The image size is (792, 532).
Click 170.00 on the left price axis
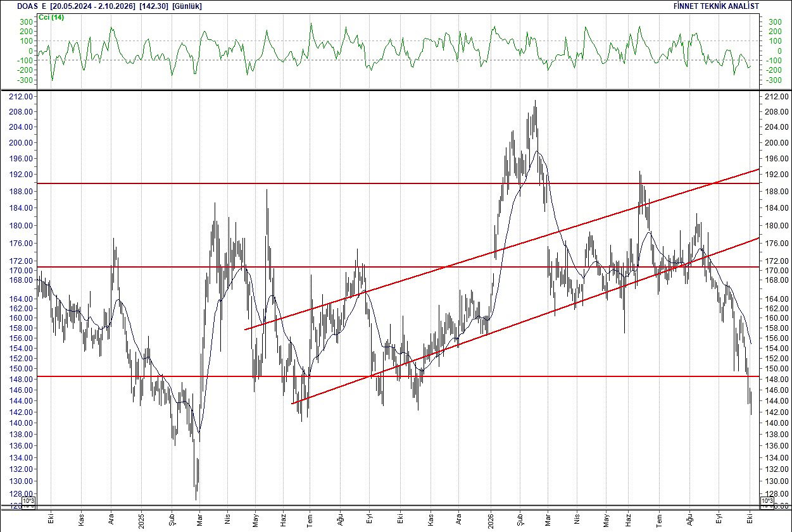21,270
